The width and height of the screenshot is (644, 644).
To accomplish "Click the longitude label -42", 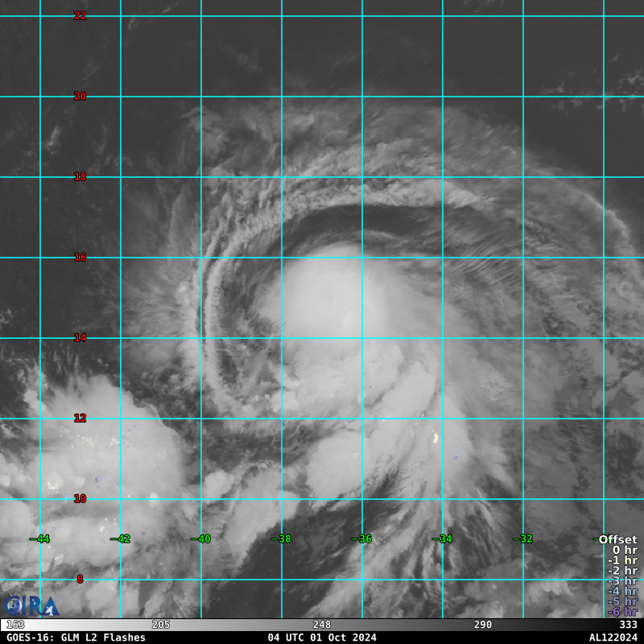I will [120, 539].
